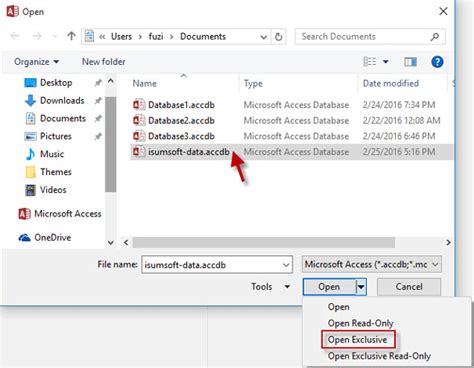
Task: Open the file type filter dropdown
Action: tap(372, 265)
